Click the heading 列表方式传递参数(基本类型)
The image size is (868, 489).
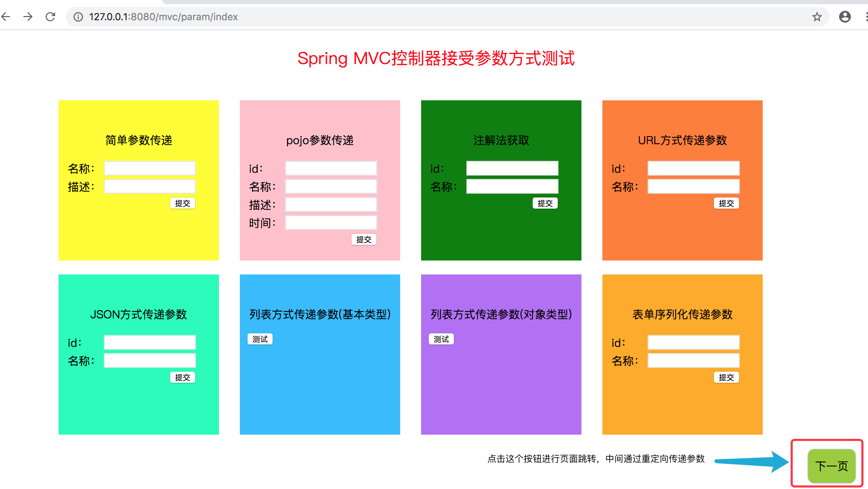[x=320, y=314]
